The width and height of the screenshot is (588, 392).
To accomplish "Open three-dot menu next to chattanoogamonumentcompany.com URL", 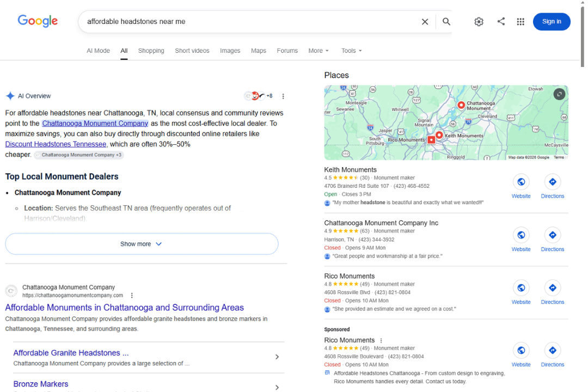I will pyautogui.click(x=132, y=296).
